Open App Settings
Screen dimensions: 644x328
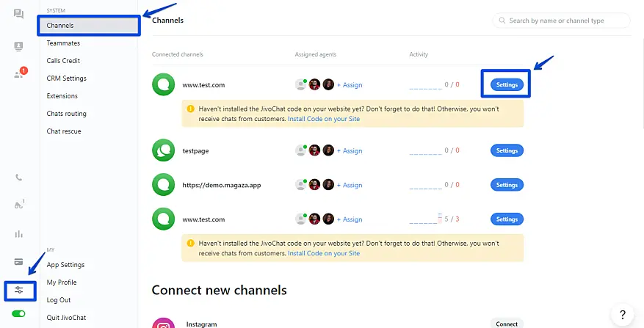pos(65,265)
